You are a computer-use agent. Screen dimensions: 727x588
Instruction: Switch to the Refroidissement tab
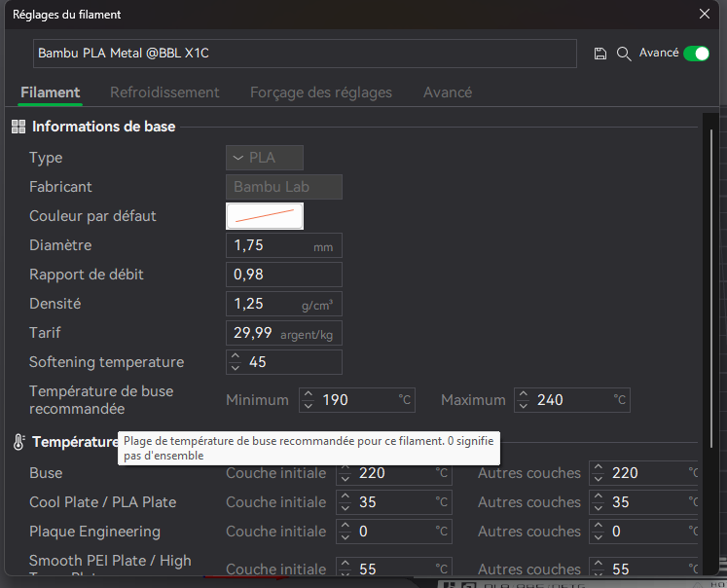tap(164, 92)
